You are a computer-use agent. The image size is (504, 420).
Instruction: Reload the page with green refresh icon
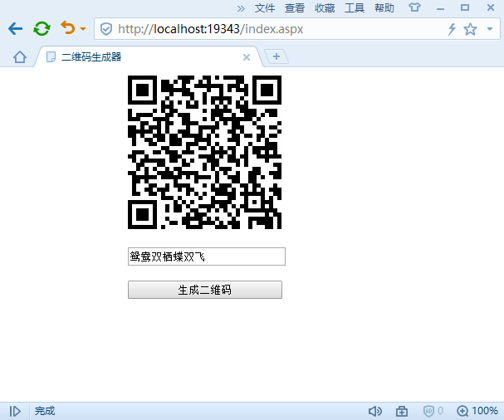click(42, 28)
